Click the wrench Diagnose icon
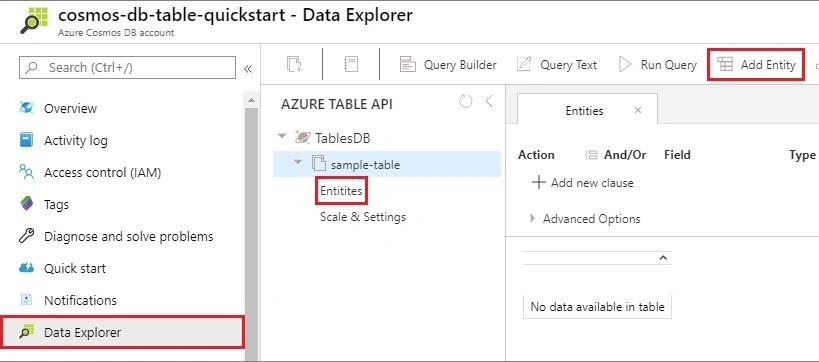 click(x=26, y=236)
